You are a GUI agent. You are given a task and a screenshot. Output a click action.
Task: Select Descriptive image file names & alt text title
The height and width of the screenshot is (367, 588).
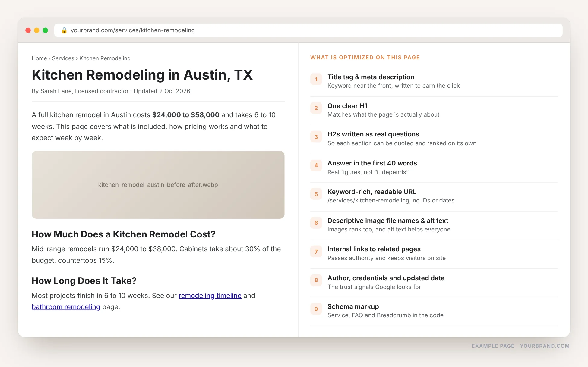(388, 221)
